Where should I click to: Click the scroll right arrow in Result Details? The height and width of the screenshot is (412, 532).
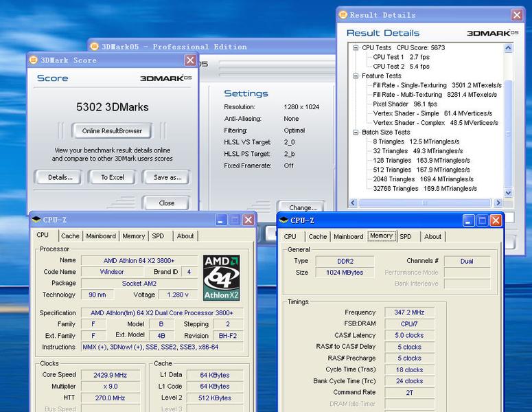tap(498, 203)
